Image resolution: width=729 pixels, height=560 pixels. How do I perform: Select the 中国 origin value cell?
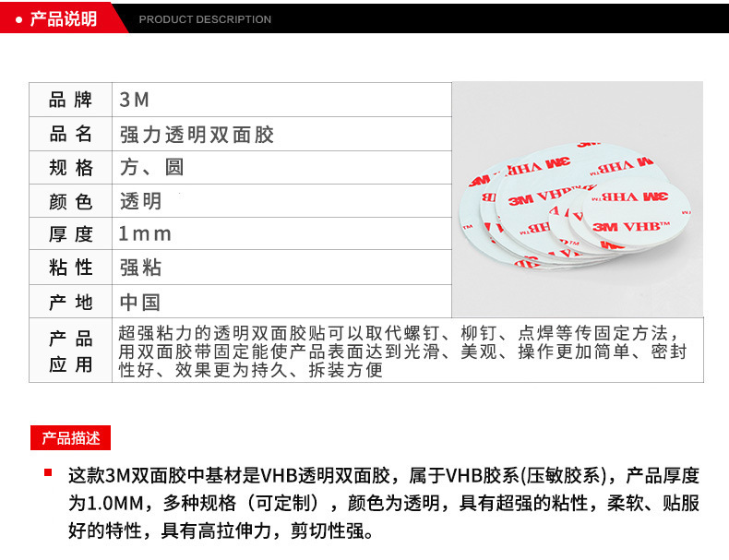click(140, 302)
